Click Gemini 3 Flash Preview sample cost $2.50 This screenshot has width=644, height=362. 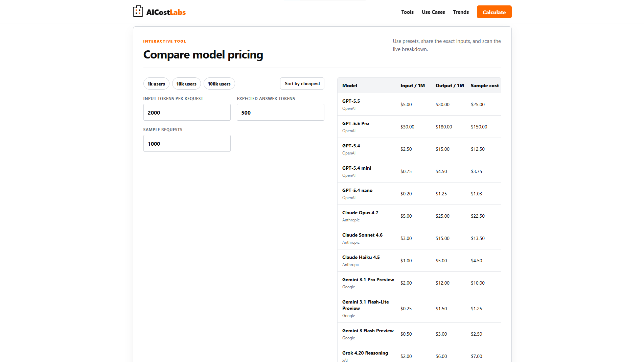point(476,334)
